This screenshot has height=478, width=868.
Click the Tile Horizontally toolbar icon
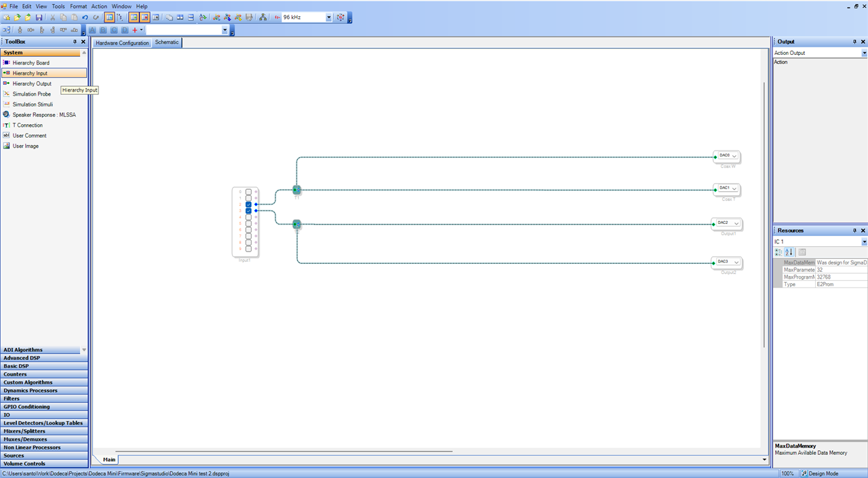(191, 17)
